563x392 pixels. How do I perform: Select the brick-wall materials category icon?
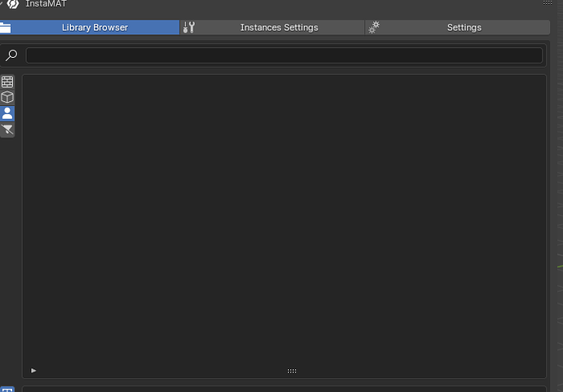[x=7, y=81]
